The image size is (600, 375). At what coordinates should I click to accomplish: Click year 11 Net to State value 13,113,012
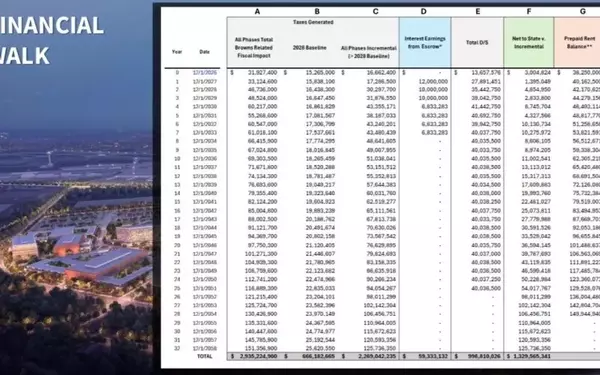pyautogui.click(x=536, y=167)
